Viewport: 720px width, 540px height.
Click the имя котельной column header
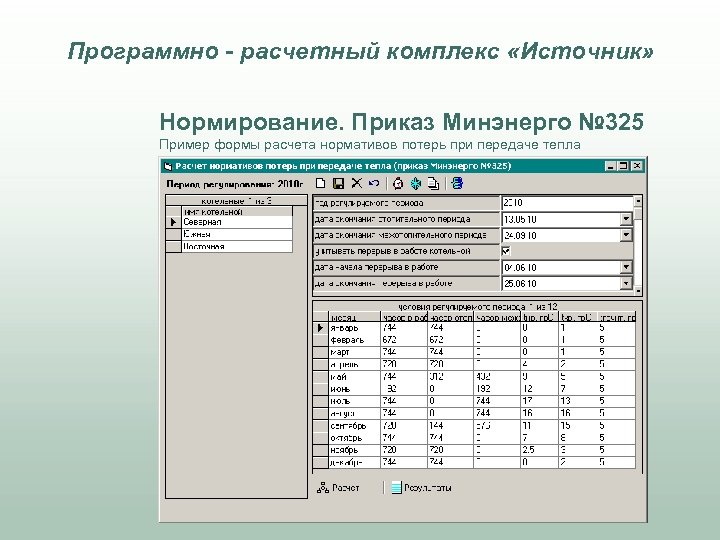tap(237, 212)
